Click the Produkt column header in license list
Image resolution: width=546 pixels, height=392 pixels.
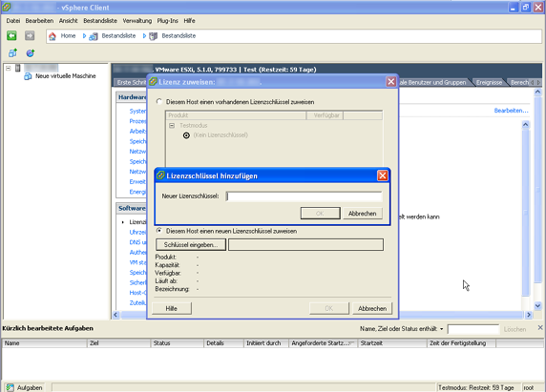coord(236,115)
